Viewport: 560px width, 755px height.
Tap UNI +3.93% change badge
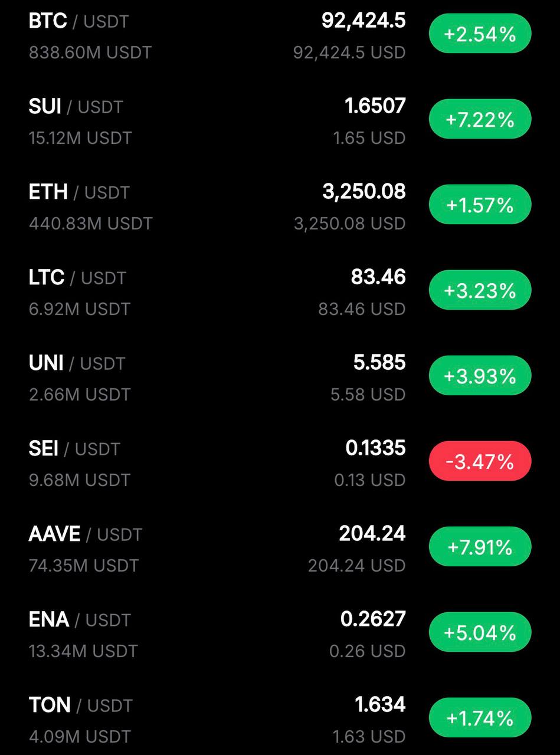480,376
